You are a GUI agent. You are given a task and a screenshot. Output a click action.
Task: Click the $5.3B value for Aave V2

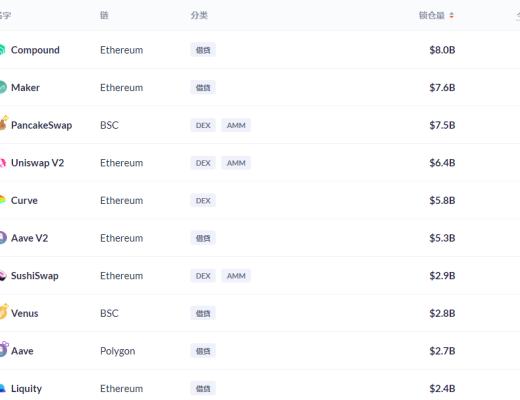tap(442, 238)
